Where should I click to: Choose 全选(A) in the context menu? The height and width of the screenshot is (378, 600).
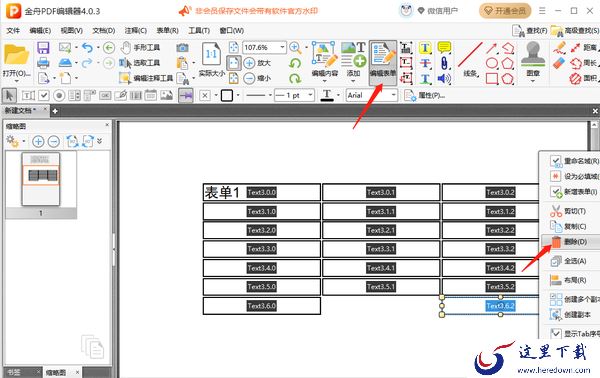[x=570, y=261]
